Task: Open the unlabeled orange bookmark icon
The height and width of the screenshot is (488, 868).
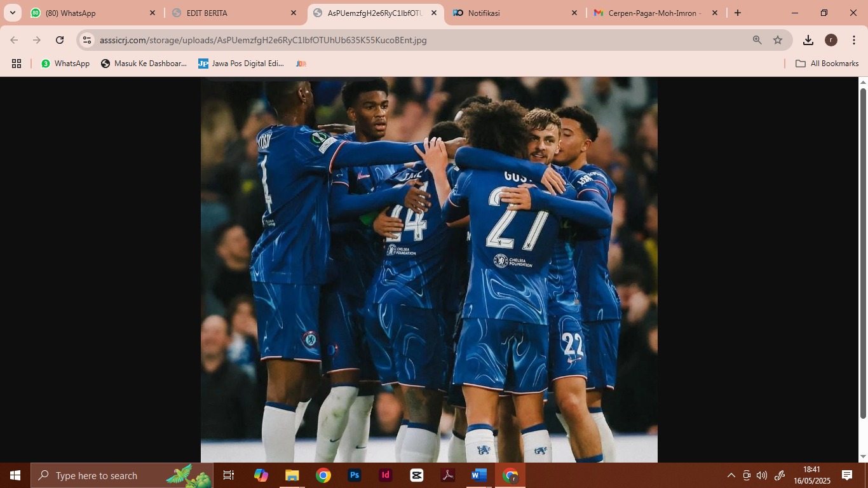Action: click(x=301, y=64)
